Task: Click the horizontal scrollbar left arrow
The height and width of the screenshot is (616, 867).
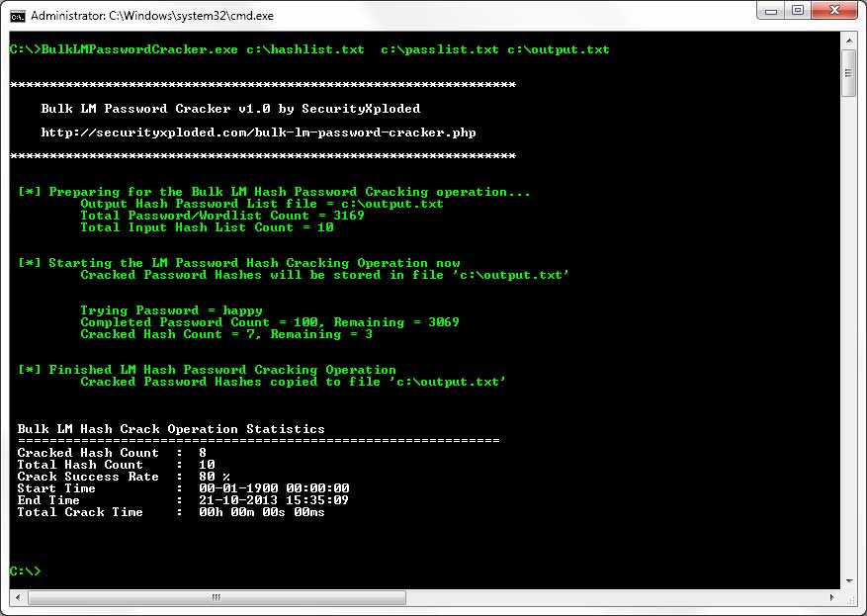Action: tap(17, 598)
